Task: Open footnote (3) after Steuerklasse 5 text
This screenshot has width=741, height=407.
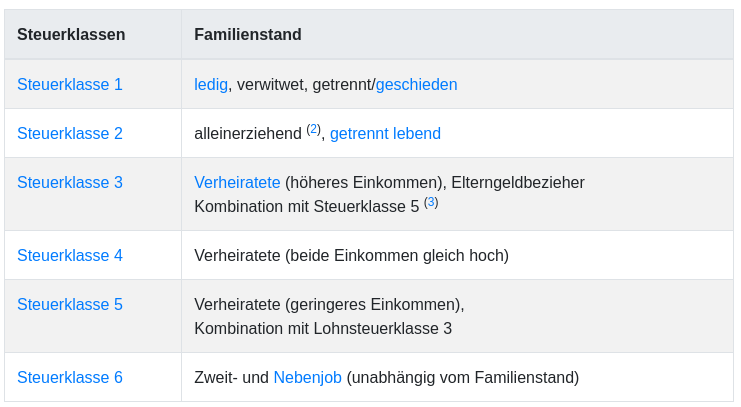Action: (x=431, y=202)
